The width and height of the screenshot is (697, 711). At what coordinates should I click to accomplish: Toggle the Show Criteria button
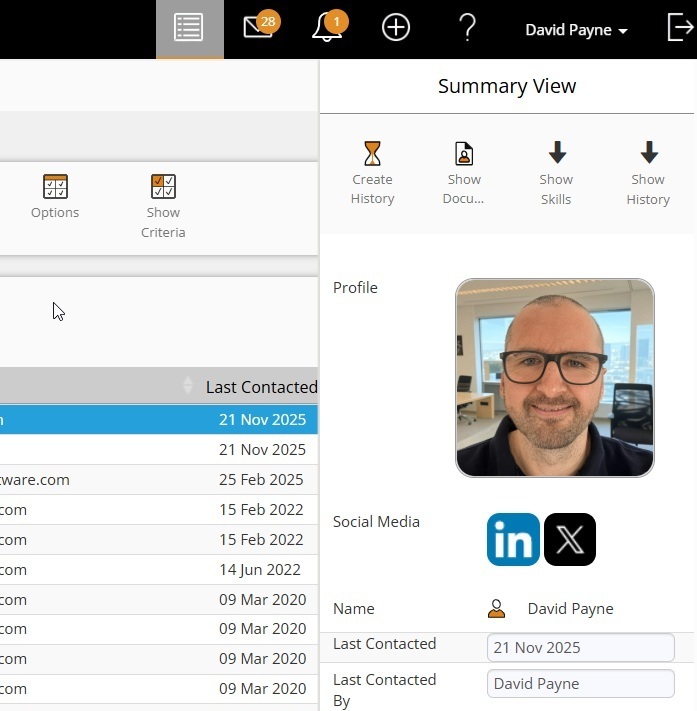(163, 205)
